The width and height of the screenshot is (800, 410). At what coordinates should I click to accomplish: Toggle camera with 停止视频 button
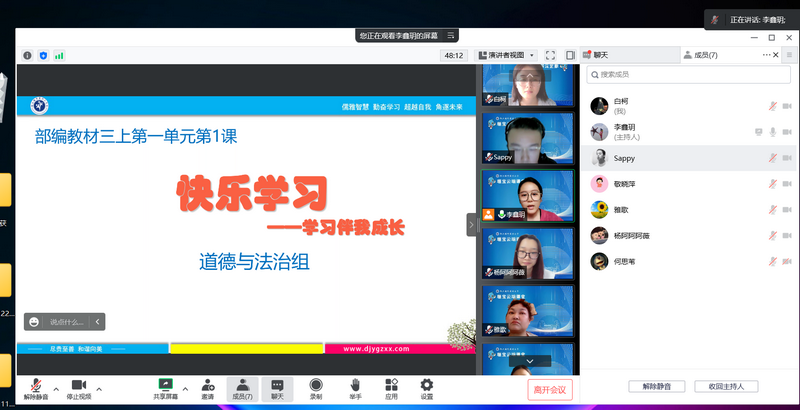point(79,384)
